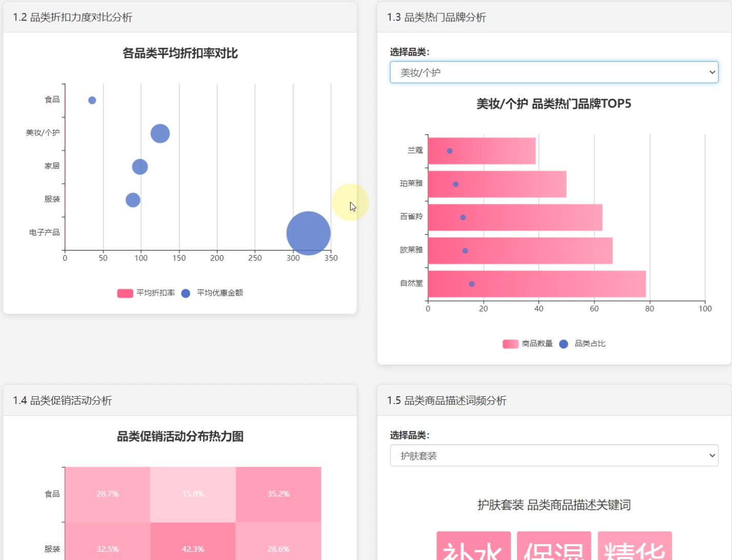The height and width of the screenshot is (560, 732).
Task: Click the 欧莱雅 品类占比 dot
Action: (465, 251)
